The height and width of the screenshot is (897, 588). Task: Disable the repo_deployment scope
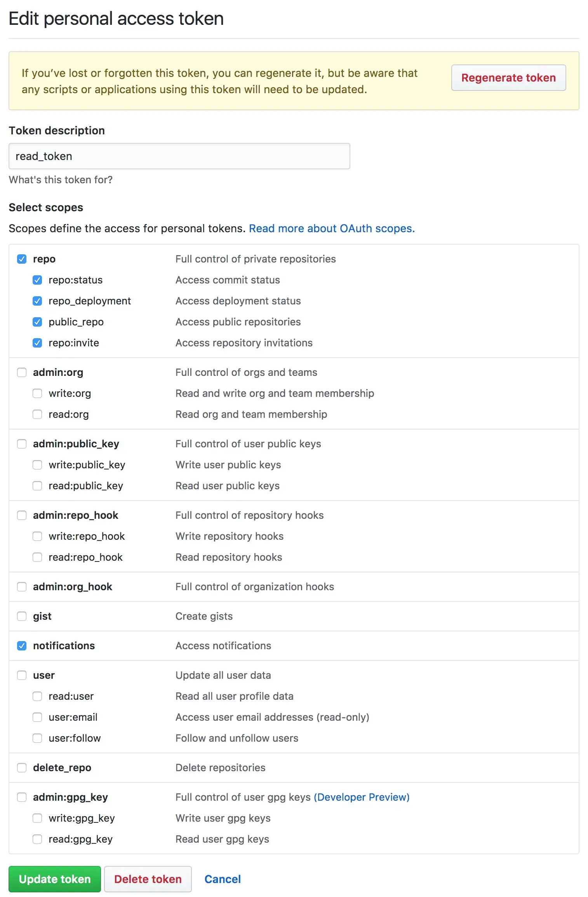point(37,301)
